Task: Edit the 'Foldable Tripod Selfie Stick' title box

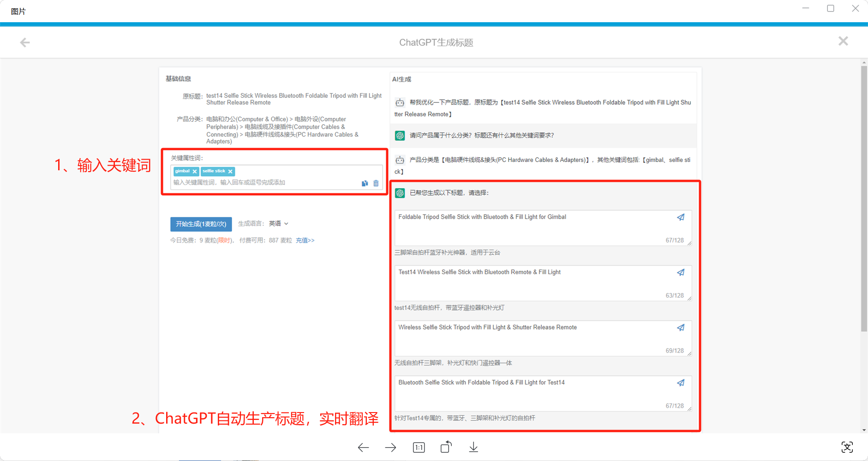Action: click(x=543, y=228)
